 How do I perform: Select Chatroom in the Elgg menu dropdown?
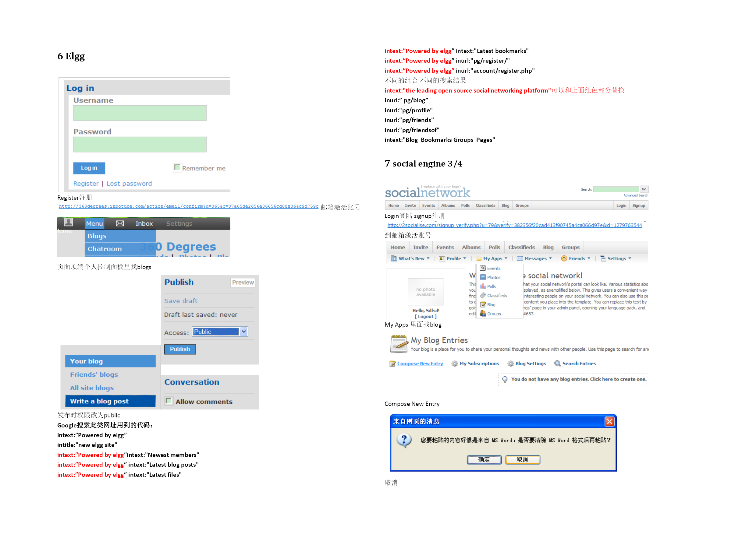[x=120, y=249]
